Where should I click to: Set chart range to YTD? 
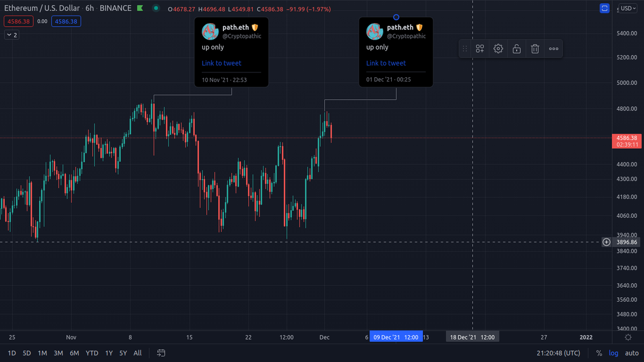pyautogui.click(x=92, y=353)
